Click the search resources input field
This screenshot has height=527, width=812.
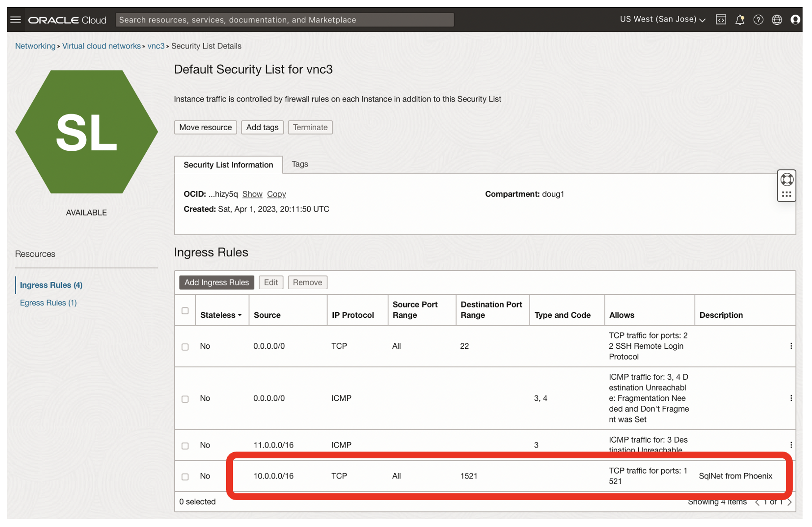pos(284,20)
